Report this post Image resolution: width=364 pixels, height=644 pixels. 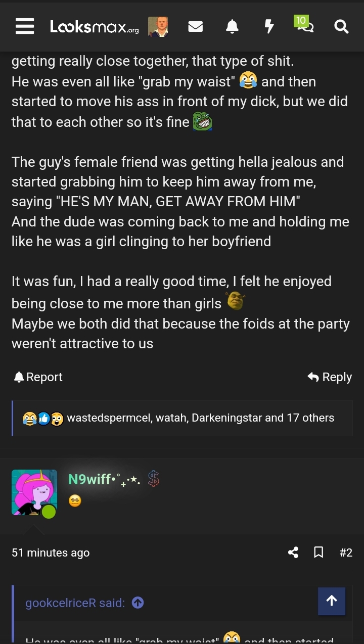pos(38,377)
